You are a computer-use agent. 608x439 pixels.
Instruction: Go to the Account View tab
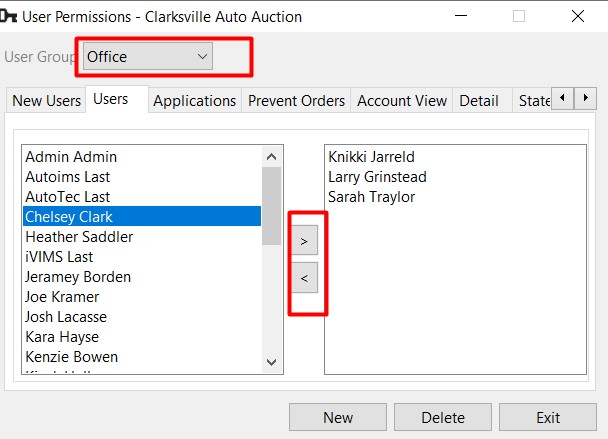click(402, 101)
